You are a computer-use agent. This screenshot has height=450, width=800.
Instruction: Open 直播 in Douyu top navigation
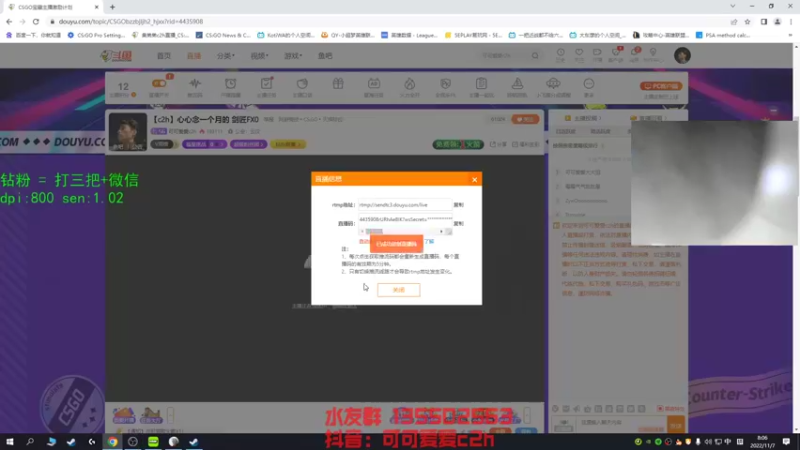pyautogui.click(x=194, y=56)
